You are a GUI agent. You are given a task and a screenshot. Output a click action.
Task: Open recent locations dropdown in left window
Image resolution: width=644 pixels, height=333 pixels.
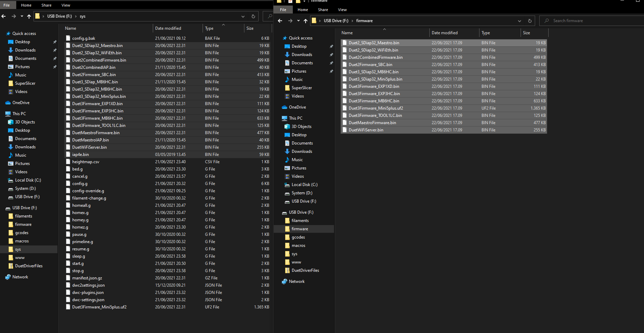click(22, 16)
